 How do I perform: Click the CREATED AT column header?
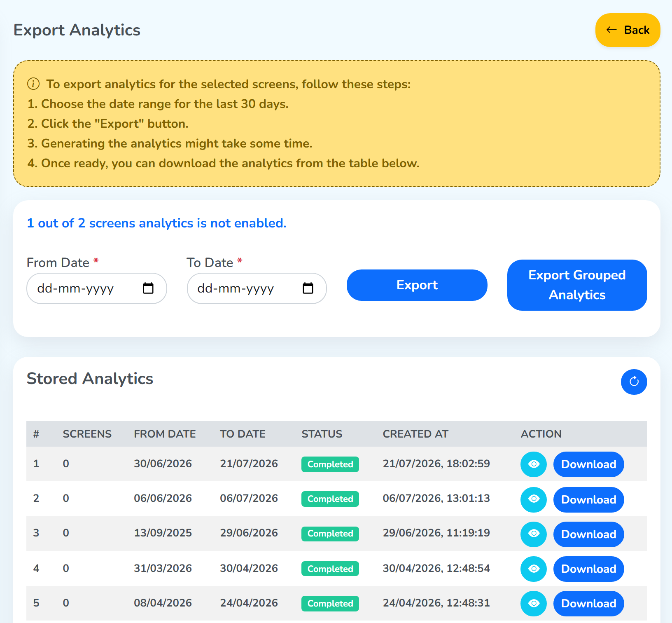pyautogui.click(x=415, y=434)
